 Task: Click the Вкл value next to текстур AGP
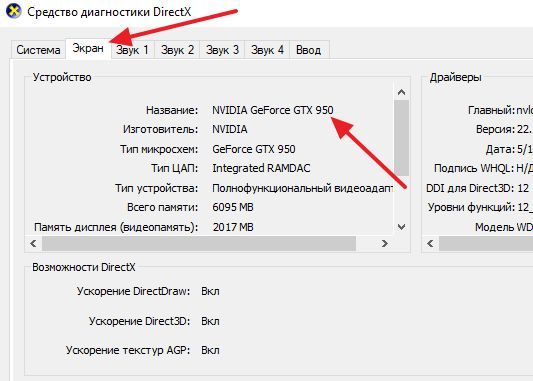pos(210,350)
